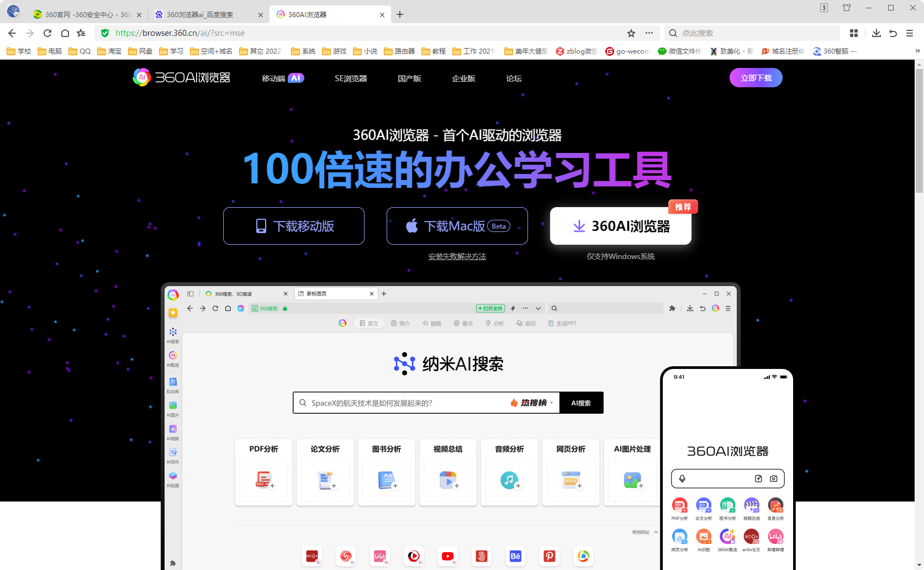Viewport: 924px width, 570px height.
Task: Open zblog微信 bookmark
Action: [x=577, y=51]
